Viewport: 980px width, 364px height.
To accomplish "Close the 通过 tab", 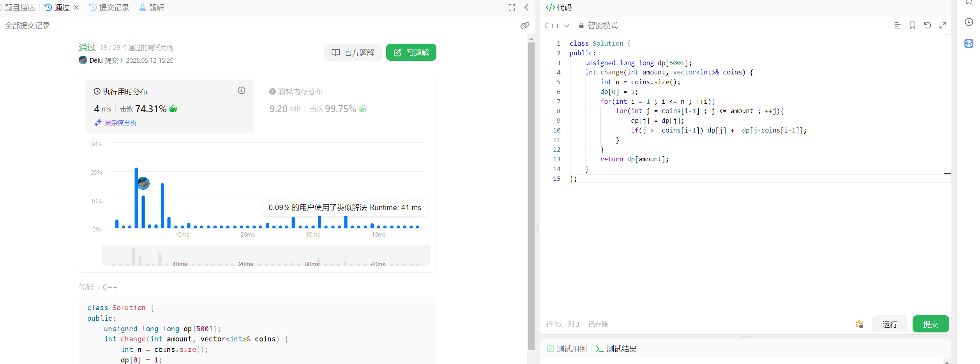I will click(76, 7).
